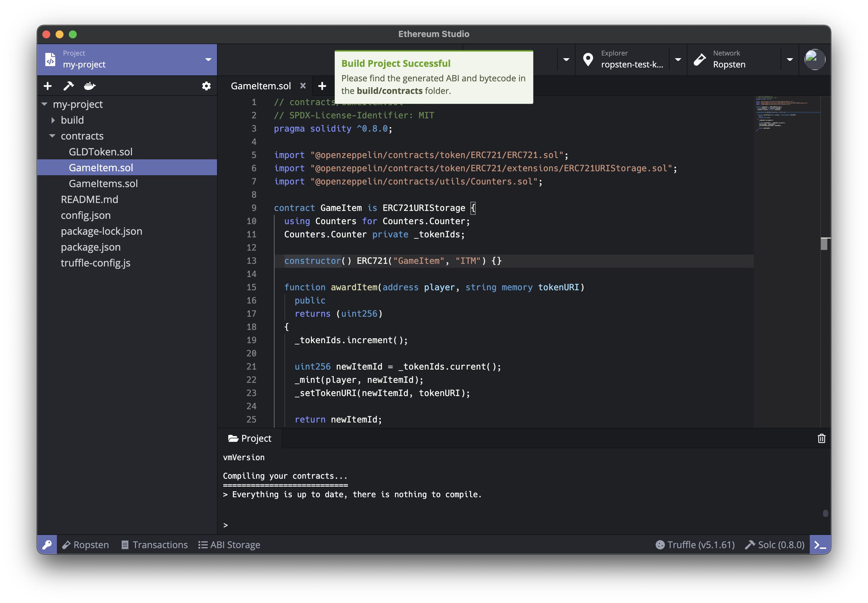Toggle the terminal icon in status bar
The width and height of the screenshot is (868, 603).
pos(820,544)
